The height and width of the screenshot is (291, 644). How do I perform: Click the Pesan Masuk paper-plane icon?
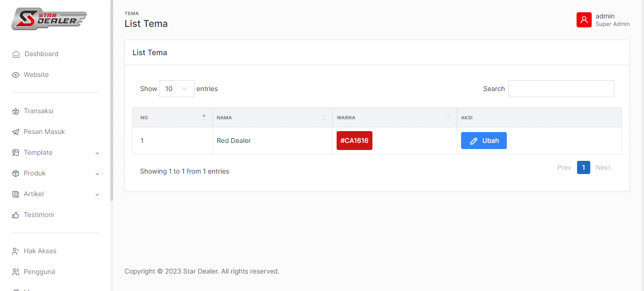point(16,132)
